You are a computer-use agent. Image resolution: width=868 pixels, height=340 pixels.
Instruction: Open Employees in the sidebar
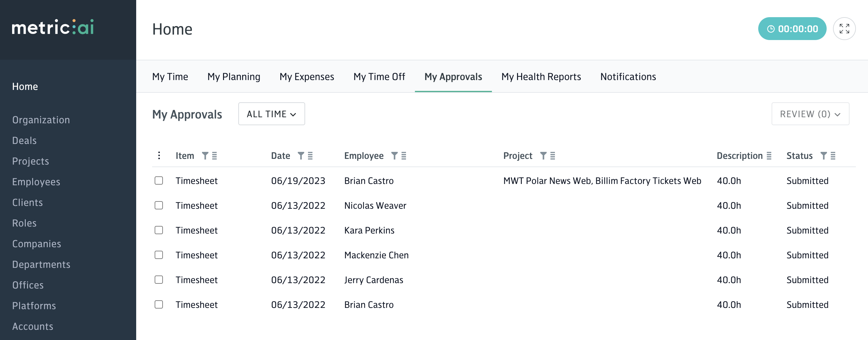tap(36, 182)
